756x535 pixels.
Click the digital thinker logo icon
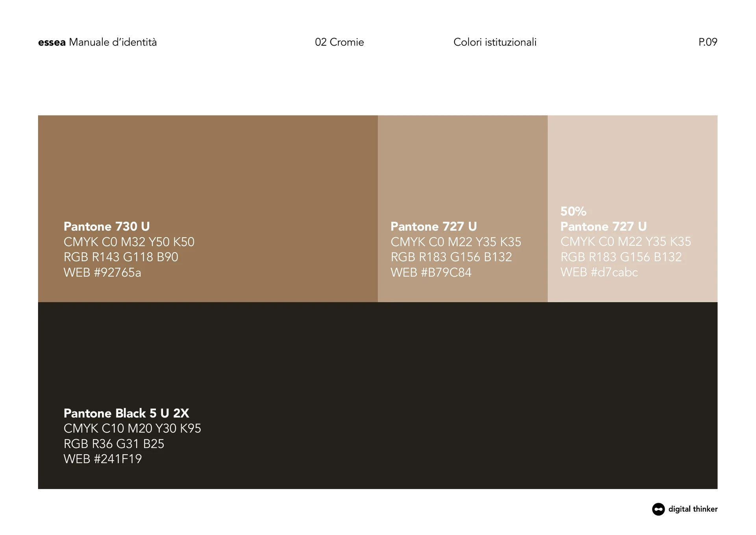click(658, 509)
